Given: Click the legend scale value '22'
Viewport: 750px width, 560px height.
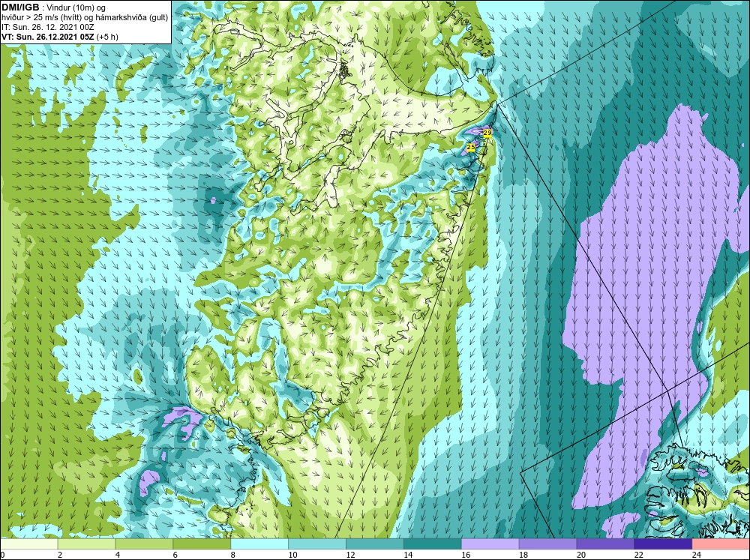Looking at the screenshot, I should pos(639,555).
